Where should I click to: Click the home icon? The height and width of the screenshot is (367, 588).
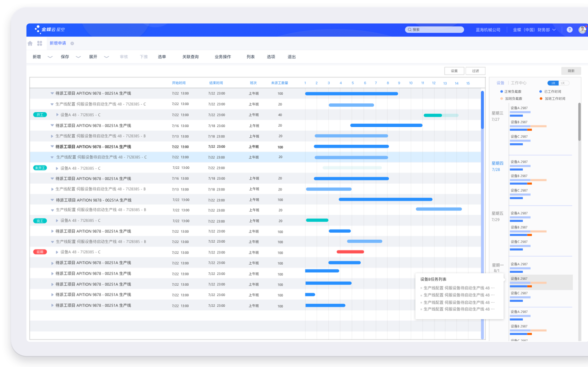point(30,43)
